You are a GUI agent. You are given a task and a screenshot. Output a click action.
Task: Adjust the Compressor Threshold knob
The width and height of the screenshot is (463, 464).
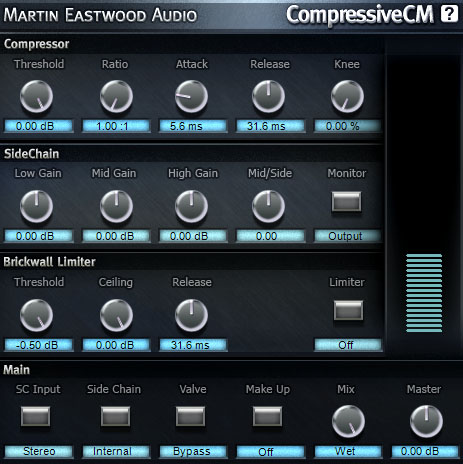tap(36, 96)
